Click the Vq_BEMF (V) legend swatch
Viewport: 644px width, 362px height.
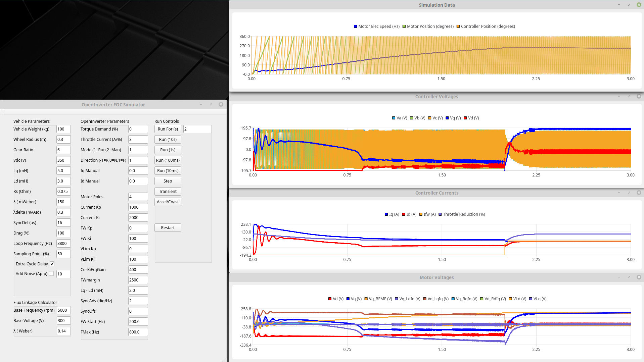(x=366, y=299)
